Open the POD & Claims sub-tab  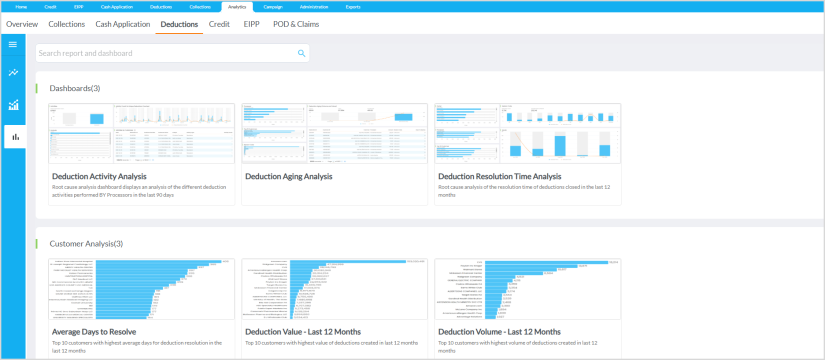point(296,24)
